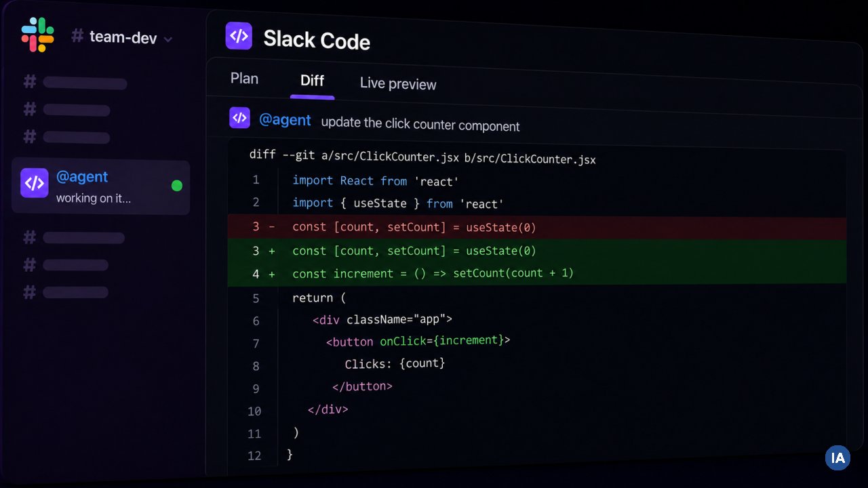Click line 1 'import React from react'
The height and width of the screenshot is (488, 868).
click(376, 181)
